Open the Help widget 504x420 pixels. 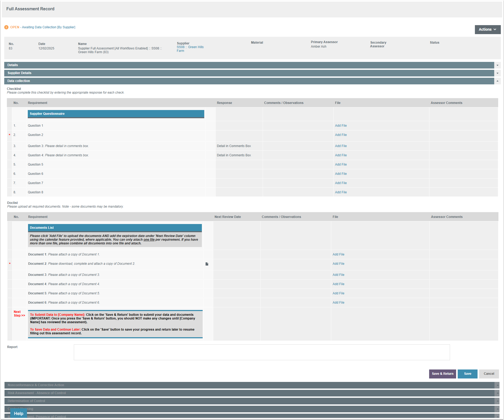[x=19, y=413]
